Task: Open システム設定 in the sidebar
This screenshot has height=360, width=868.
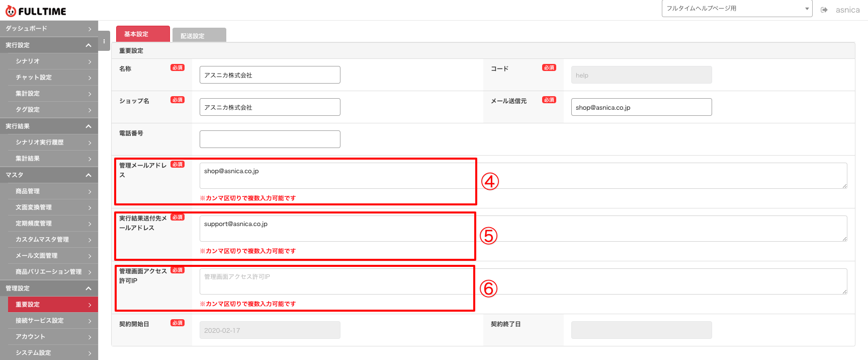Action: (53, 353)
